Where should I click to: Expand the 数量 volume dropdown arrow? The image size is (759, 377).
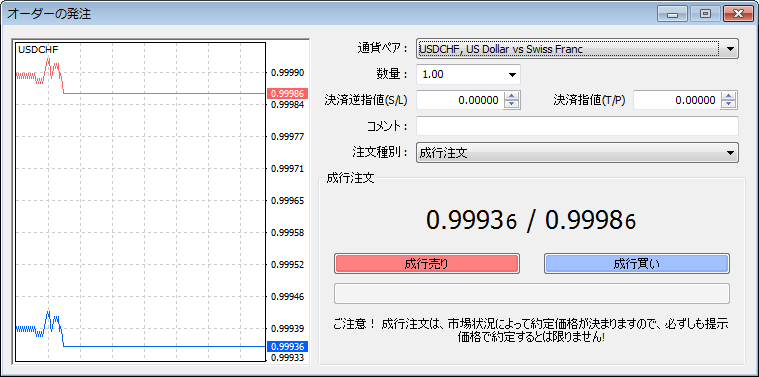512,75
